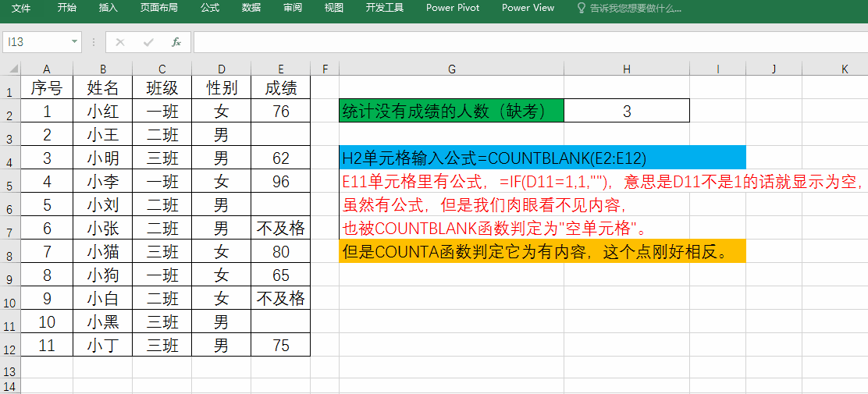Open the Power Pivot tab
868x394 pixels.
click(453, 8)
